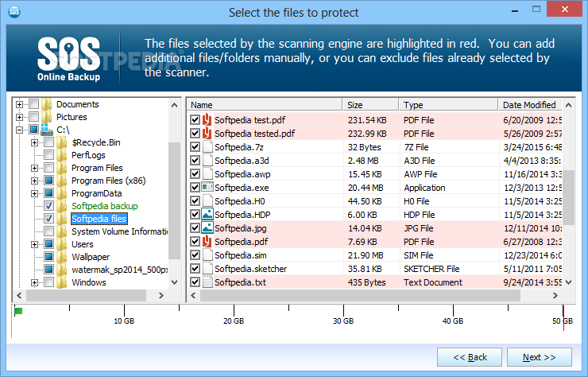Click the file icon of Softpedia.a3d
The height and width of the screenshot is (377, 588).
(x=207, y=161)
